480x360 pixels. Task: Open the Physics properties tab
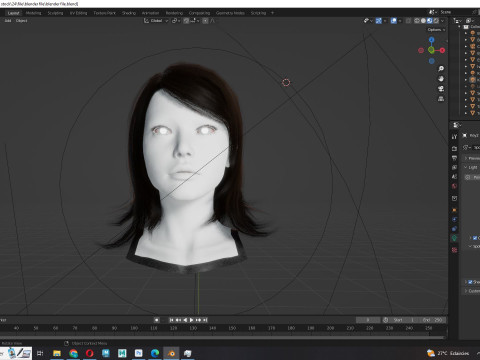(x=454, y=219)
